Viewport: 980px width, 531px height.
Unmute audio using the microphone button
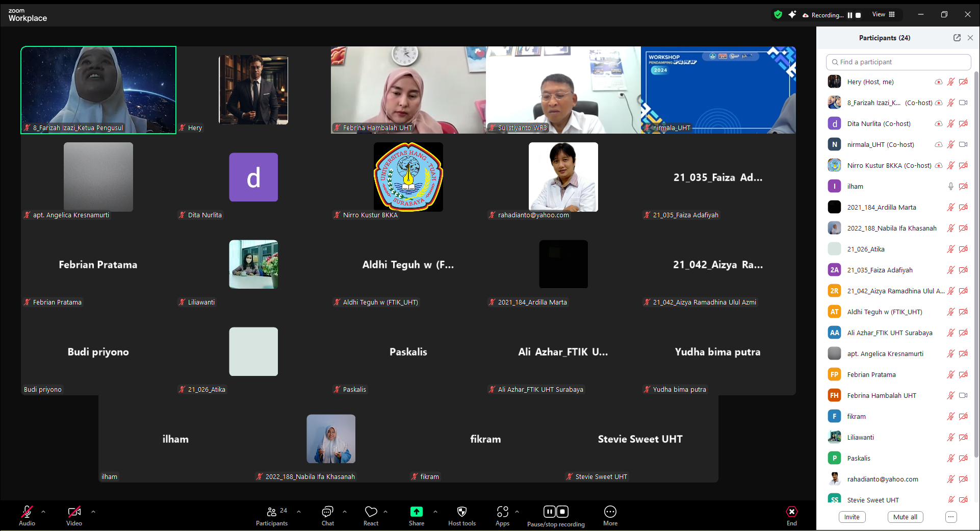(x=27, y=512)
